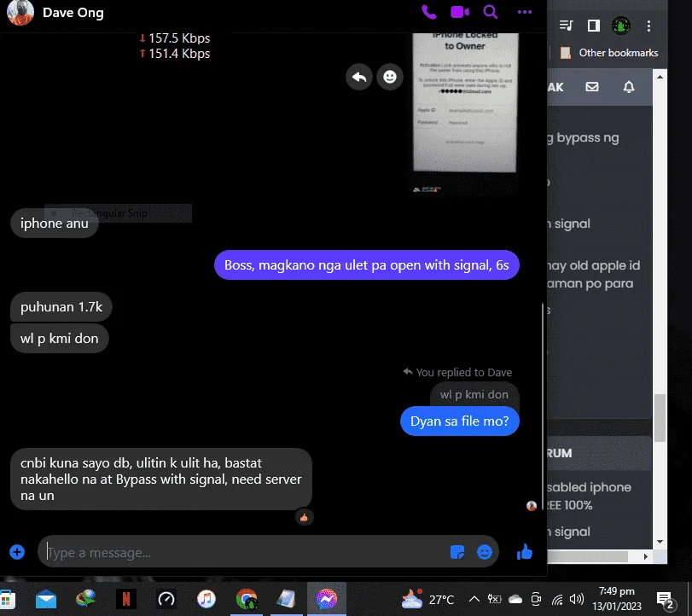Open iTunes from the taskbar
This screenshot has width=692, height=616.
tap(206, 599)
